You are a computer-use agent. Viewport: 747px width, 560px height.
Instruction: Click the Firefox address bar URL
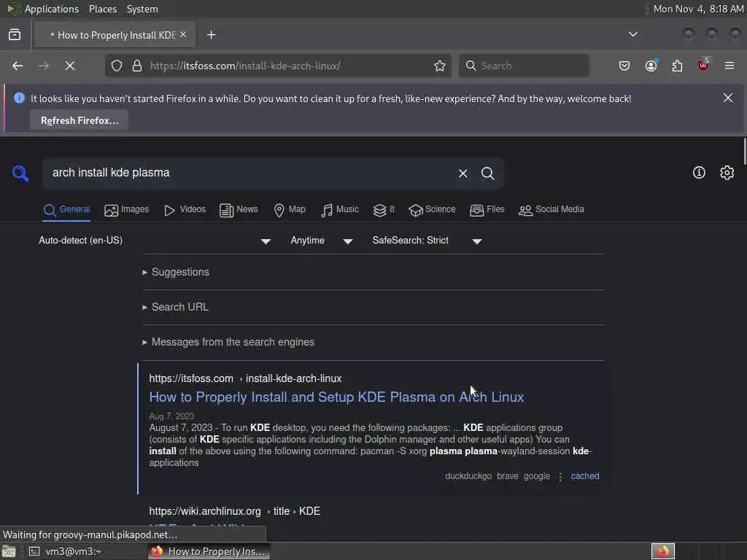click(x=245, y=66)
